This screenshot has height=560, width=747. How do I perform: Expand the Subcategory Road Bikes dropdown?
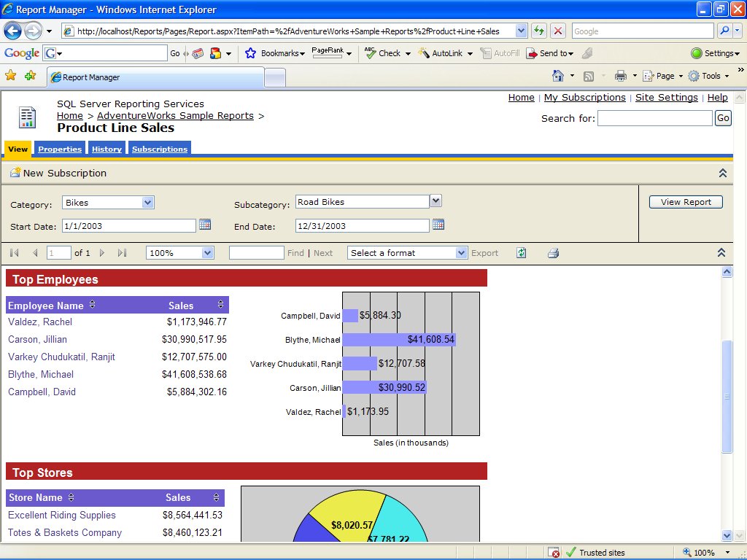tap(436, 201)
